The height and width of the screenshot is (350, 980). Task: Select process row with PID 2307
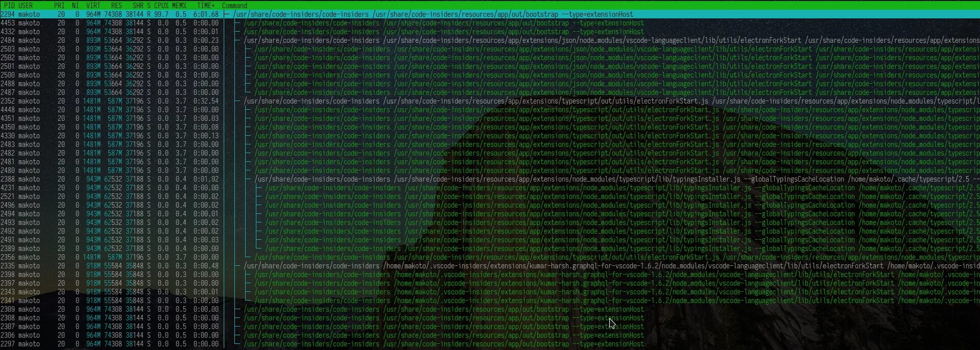(490, 327)
